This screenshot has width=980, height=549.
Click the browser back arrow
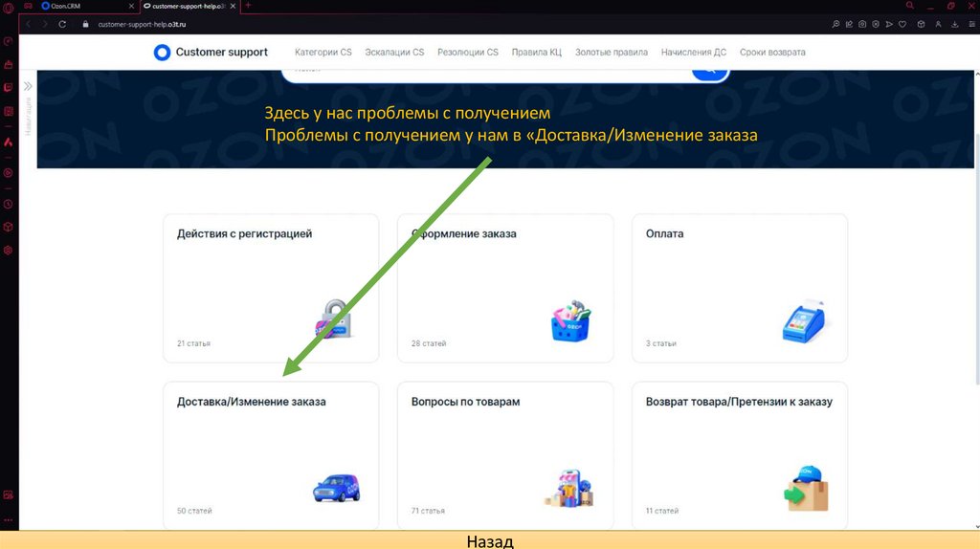click(28, 24)
